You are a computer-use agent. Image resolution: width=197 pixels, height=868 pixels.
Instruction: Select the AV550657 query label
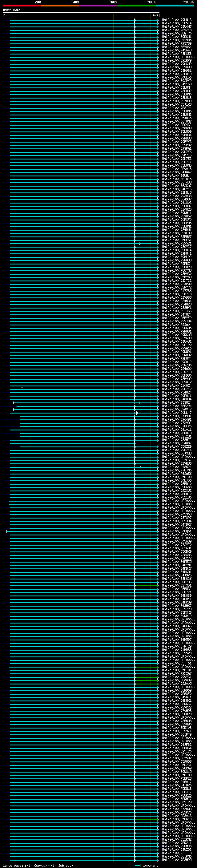coord(11,10)
